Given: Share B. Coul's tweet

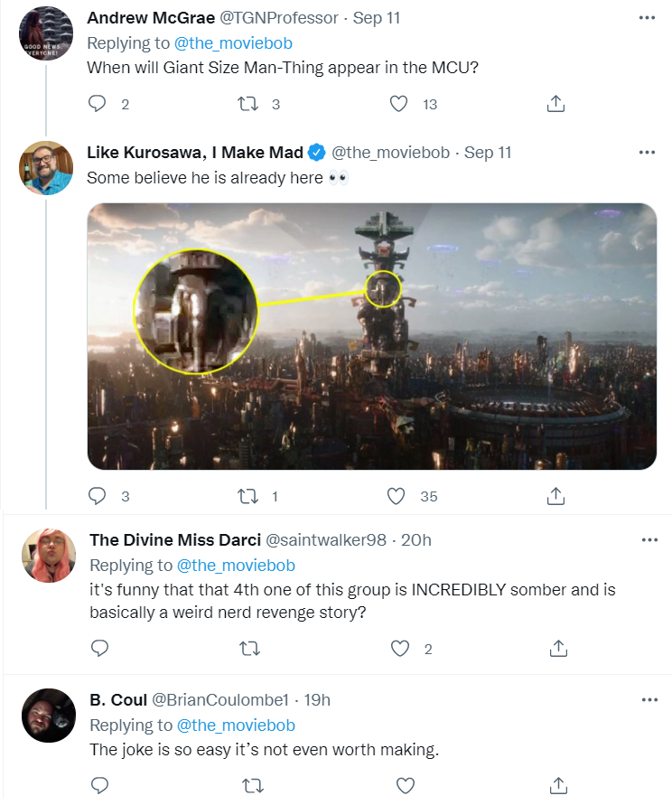Looking at the screenshot, I should pyautogui.click(x=558, y=784).
